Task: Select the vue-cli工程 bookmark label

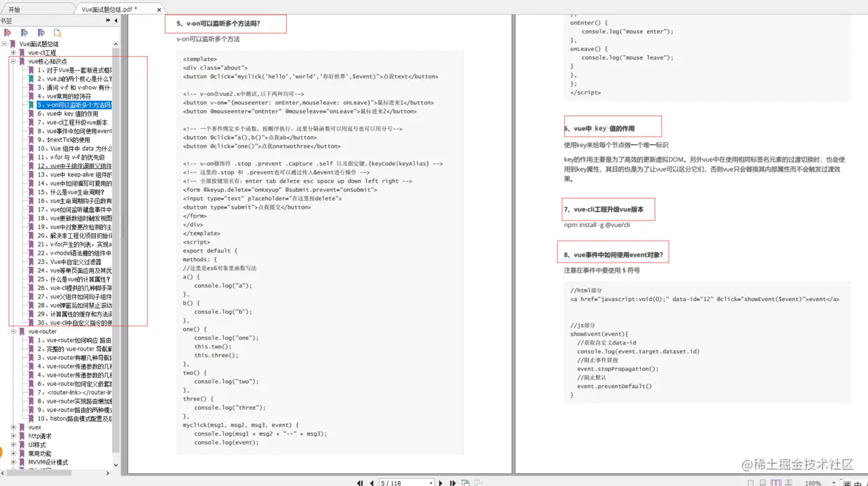Action: (42, 53)
